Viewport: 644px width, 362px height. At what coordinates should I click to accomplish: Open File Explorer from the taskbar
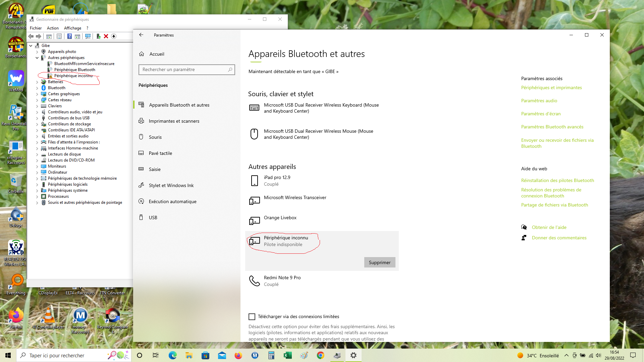pyautogui.click(x=189, y=355)
